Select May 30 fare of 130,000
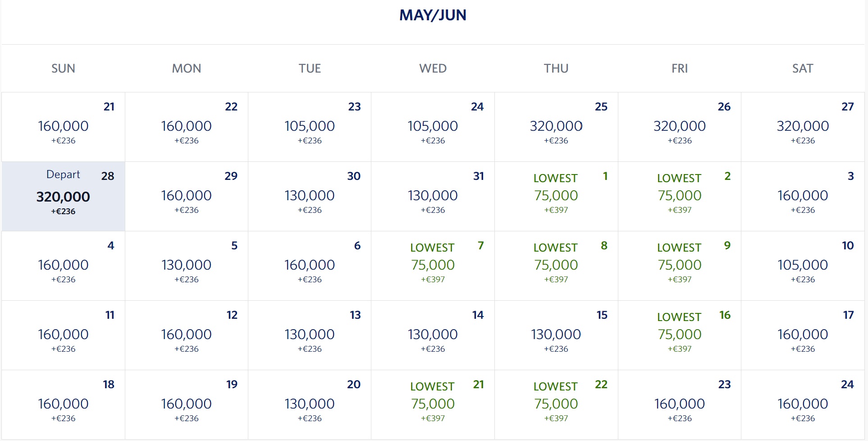The width and height of the screenshot is (868, 441). pos(310,197)
